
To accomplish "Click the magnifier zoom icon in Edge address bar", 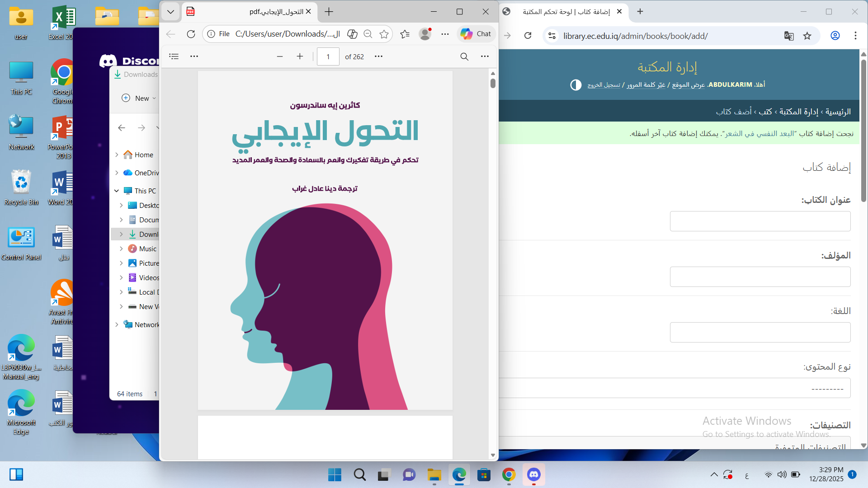I will (x=368, y=34).
